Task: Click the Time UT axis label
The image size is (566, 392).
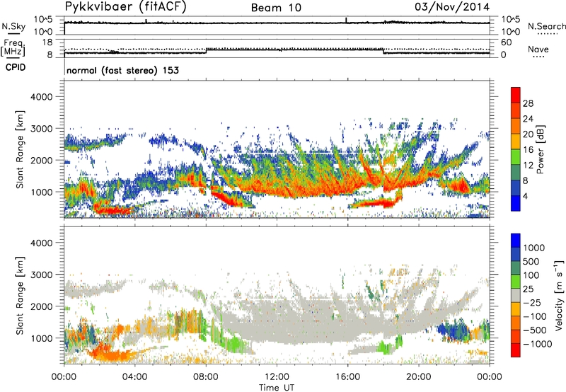Action: [277, 388]
